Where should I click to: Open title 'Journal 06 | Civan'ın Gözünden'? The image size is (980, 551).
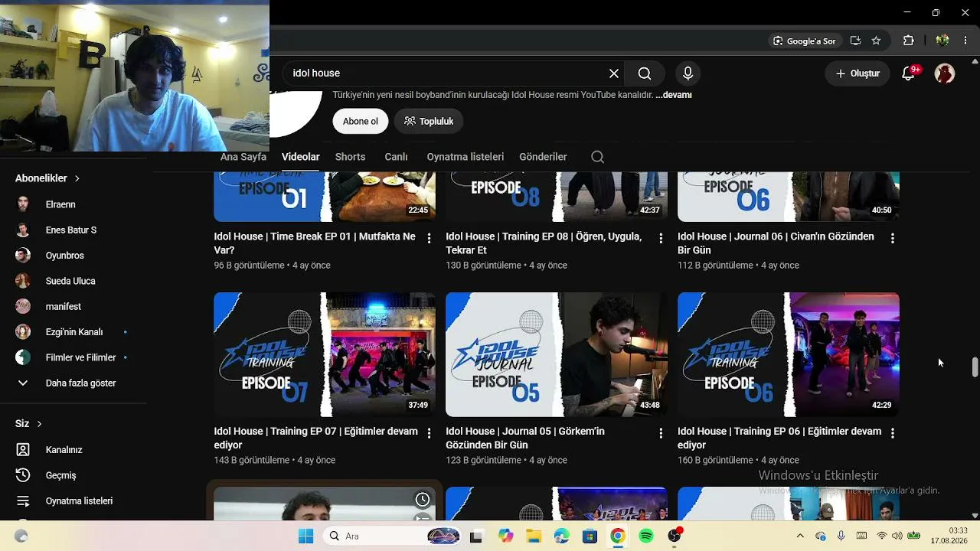[x=776, y=243]
